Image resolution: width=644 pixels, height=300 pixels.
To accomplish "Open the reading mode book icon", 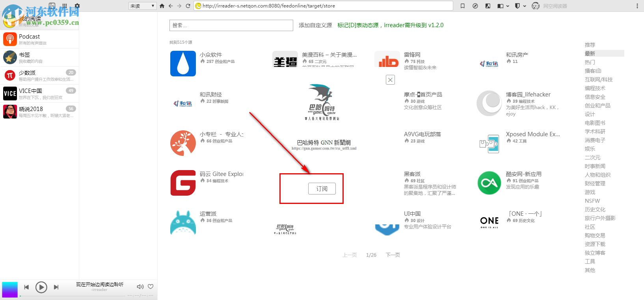I will [500, 6].
